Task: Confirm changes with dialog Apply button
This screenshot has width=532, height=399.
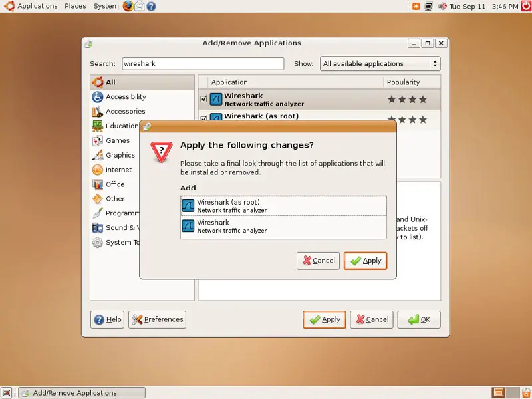Action: tap(365, 261)
